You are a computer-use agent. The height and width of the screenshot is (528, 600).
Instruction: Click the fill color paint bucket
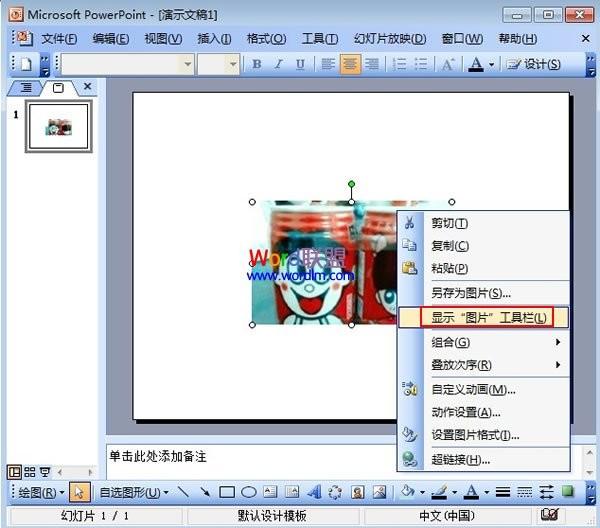[408, 491]
